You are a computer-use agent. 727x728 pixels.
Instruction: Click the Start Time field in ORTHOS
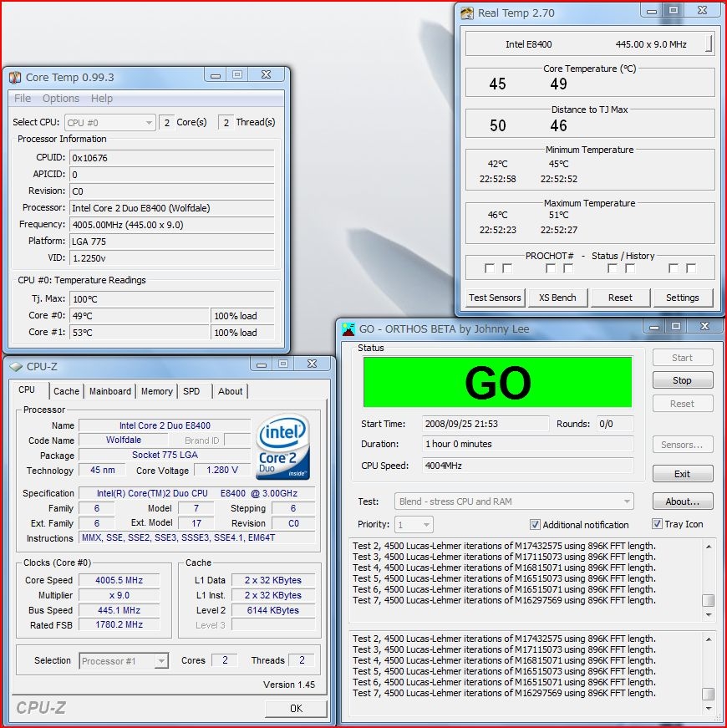click(x=486, y=424)
